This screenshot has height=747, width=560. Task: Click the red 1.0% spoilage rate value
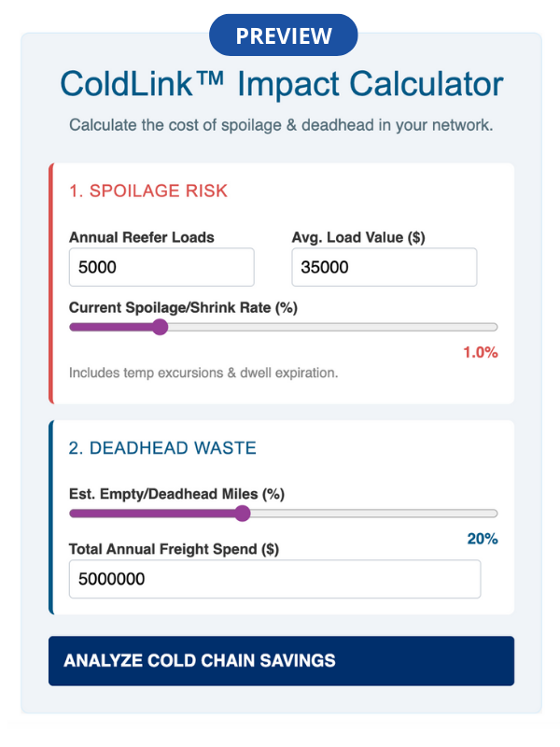(481, 353)
